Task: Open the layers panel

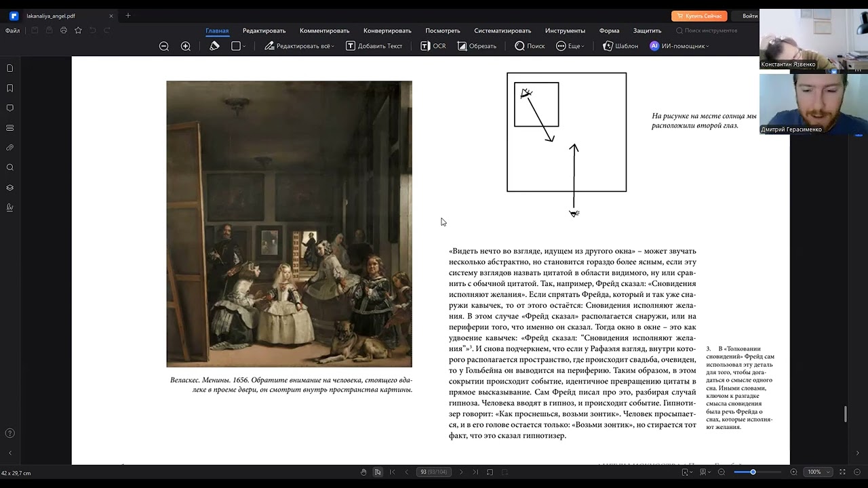Action: pos(9,188)
